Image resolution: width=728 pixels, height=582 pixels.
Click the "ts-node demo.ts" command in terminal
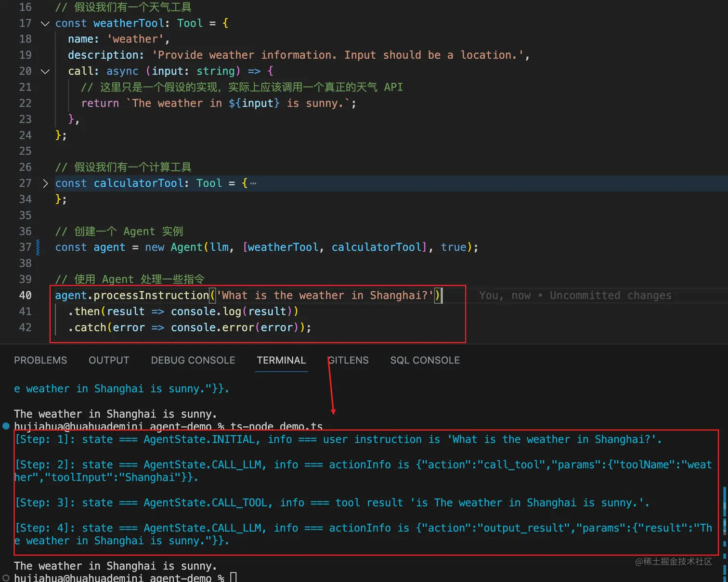click(276, 427)
